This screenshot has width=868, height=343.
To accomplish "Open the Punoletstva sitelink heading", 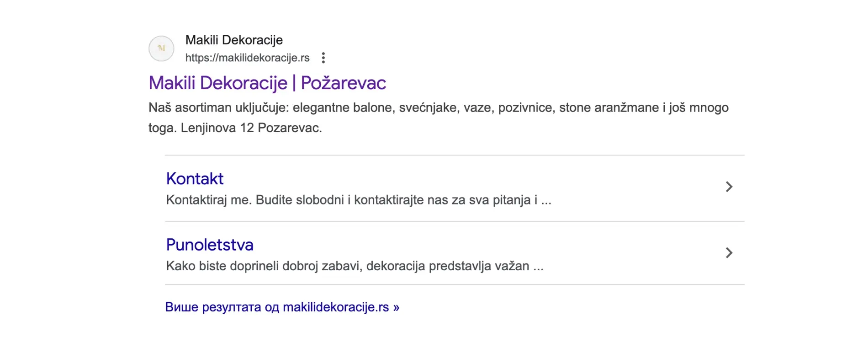I will pos(209,245).
